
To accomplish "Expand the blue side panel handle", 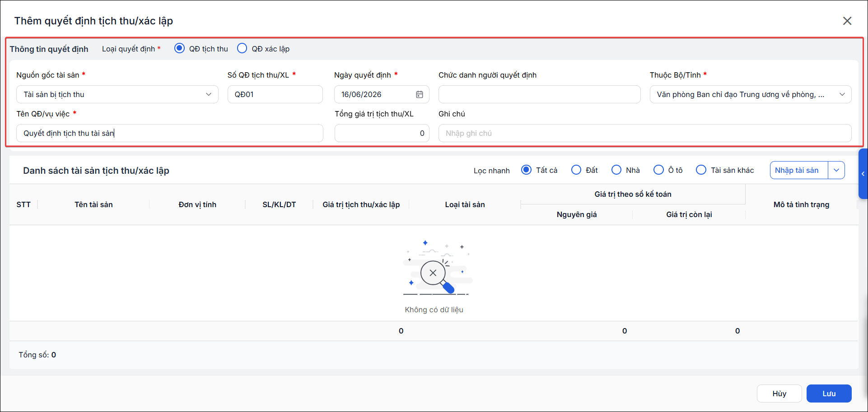I will [x=863, y=174].
